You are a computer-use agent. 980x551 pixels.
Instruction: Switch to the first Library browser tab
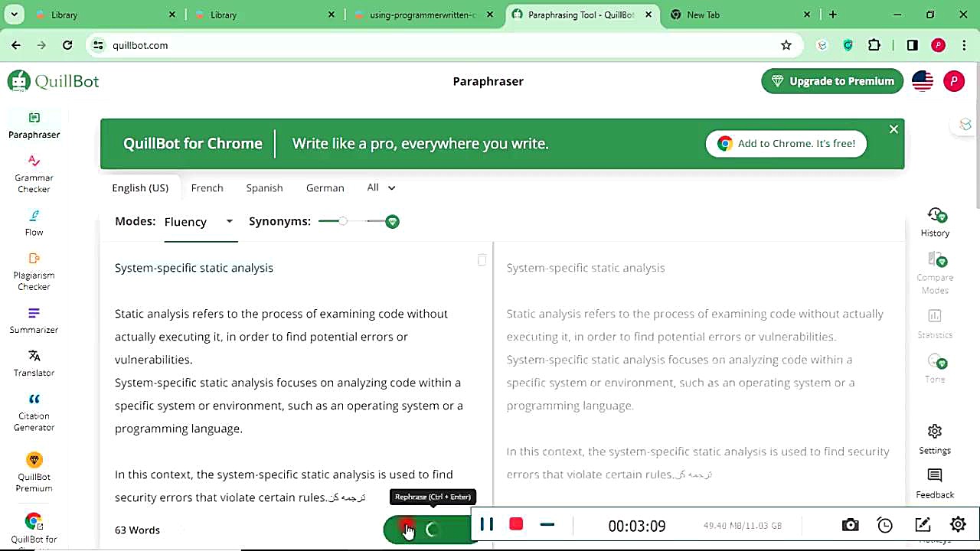coord(105,15)
